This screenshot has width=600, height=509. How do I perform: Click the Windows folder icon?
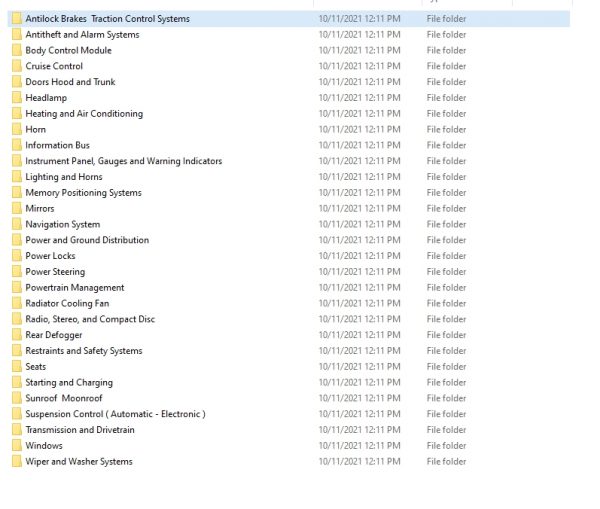pyautogui.click(x=16, y=445)
